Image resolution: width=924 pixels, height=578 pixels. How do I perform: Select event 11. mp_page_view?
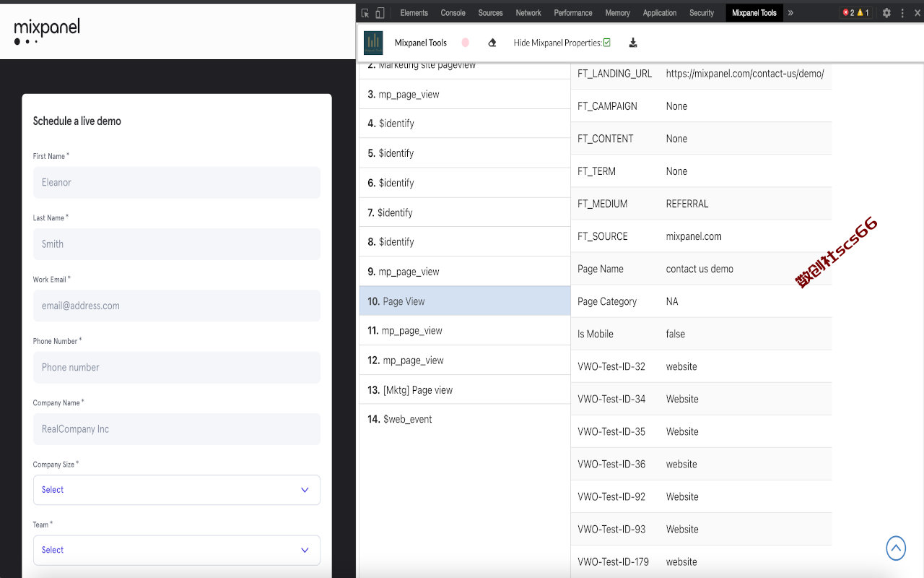[x=465, y=331]
